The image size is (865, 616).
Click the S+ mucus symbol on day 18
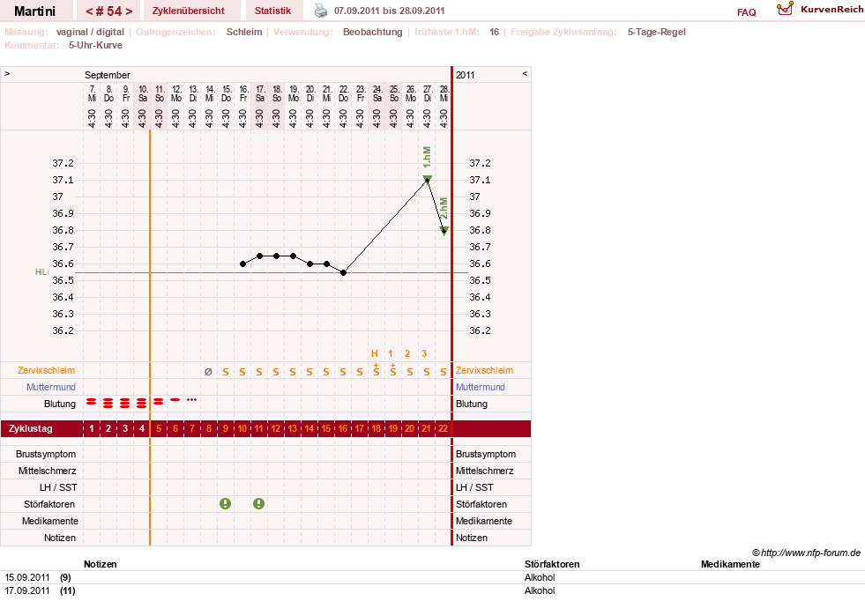click(377, 370)
